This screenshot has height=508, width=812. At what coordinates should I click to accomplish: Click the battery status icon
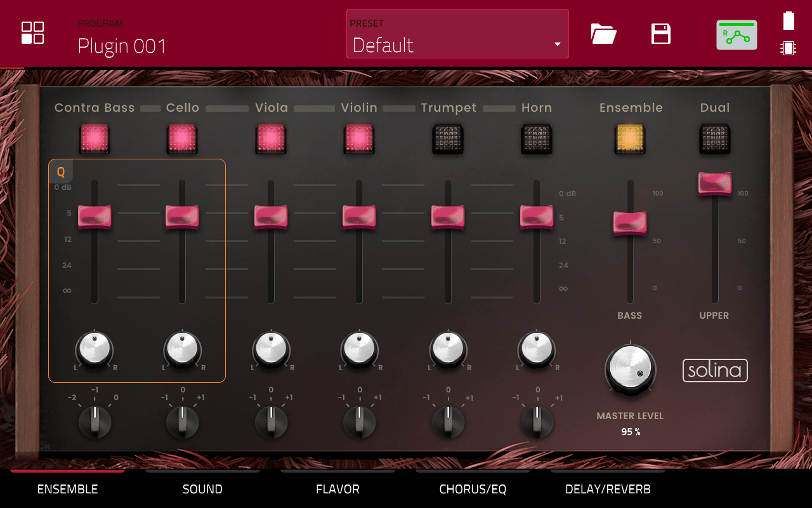coord(789,21)
